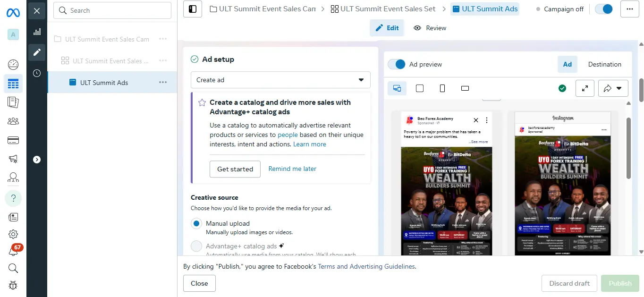Open the Create ad dropdown
Screen dimensions: 644x297
(280, 80)
